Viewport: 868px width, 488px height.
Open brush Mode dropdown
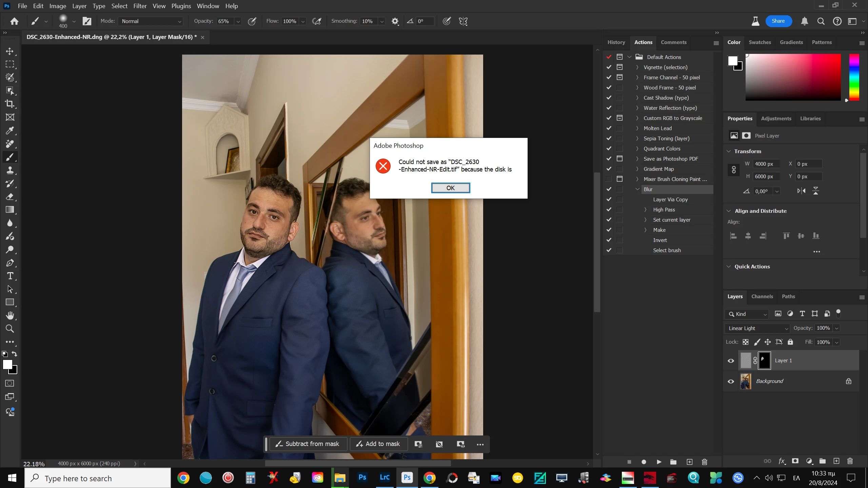[151, 21]
